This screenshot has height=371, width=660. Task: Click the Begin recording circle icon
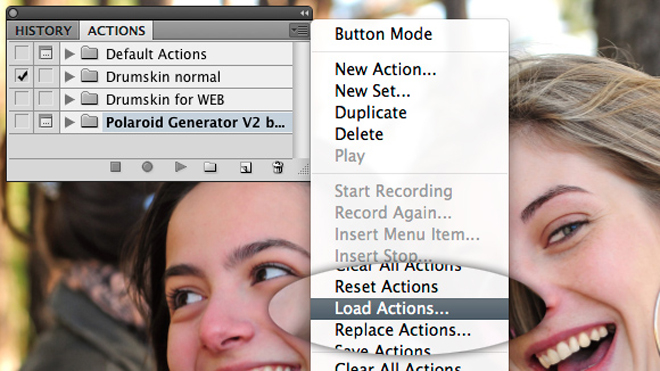coord(147,167)
